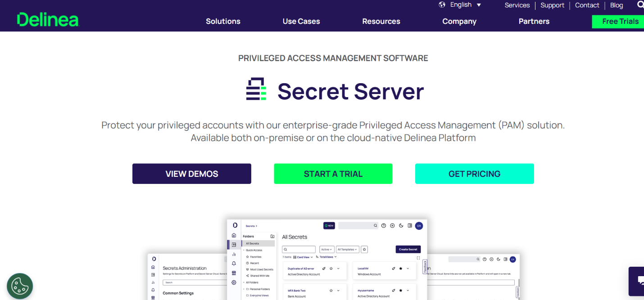Click Delinea D logo in All Secrets screenshot
Viewport: 644px width, 300px height.
point(235,225)
